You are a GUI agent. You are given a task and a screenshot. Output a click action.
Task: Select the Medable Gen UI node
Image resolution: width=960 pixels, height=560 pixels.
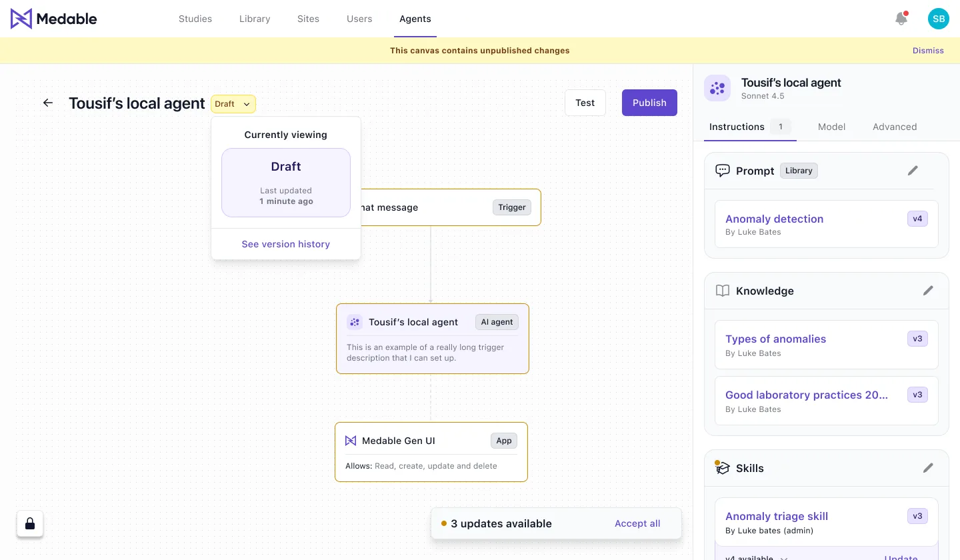(x=431, y=452)
